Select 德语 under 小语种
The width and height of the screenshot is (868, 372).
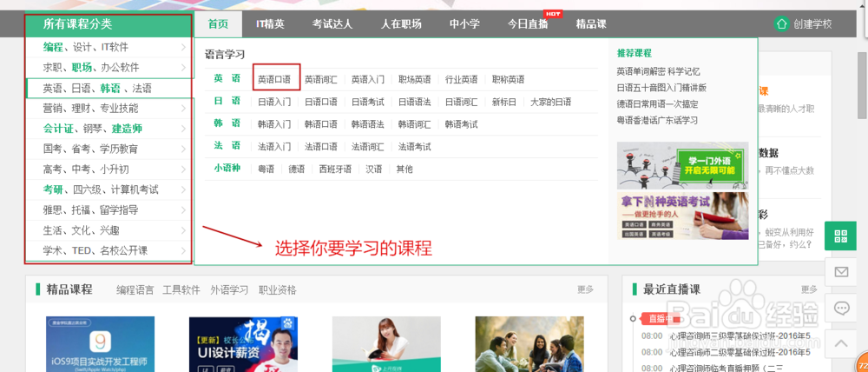coord(296,169)
